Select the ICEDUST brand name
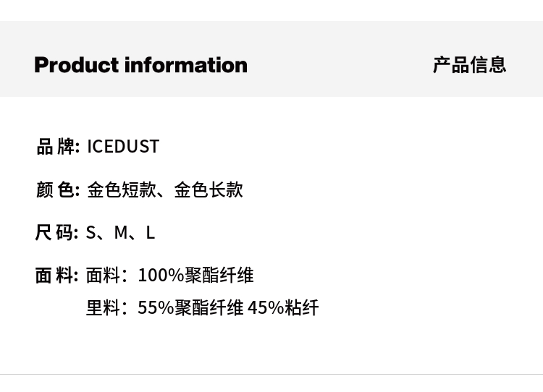543x392 pixels. [x=123, y=147]
